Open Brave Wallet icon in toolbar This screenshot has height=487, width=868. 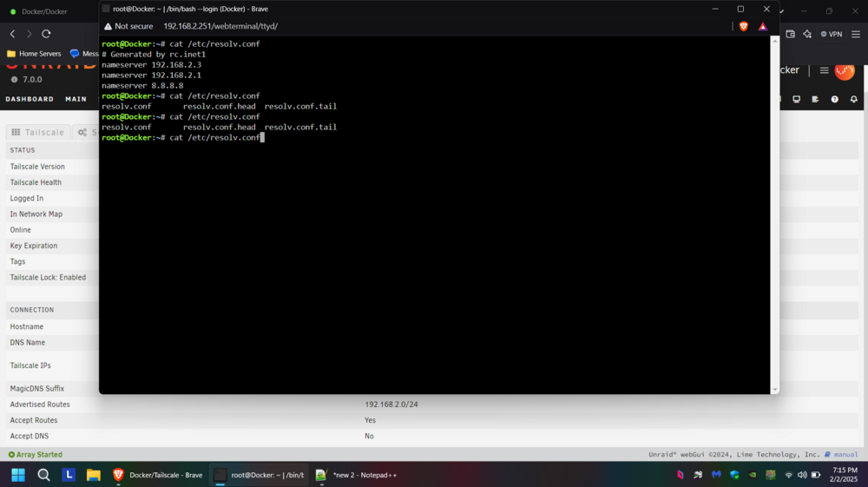[791, 34]
